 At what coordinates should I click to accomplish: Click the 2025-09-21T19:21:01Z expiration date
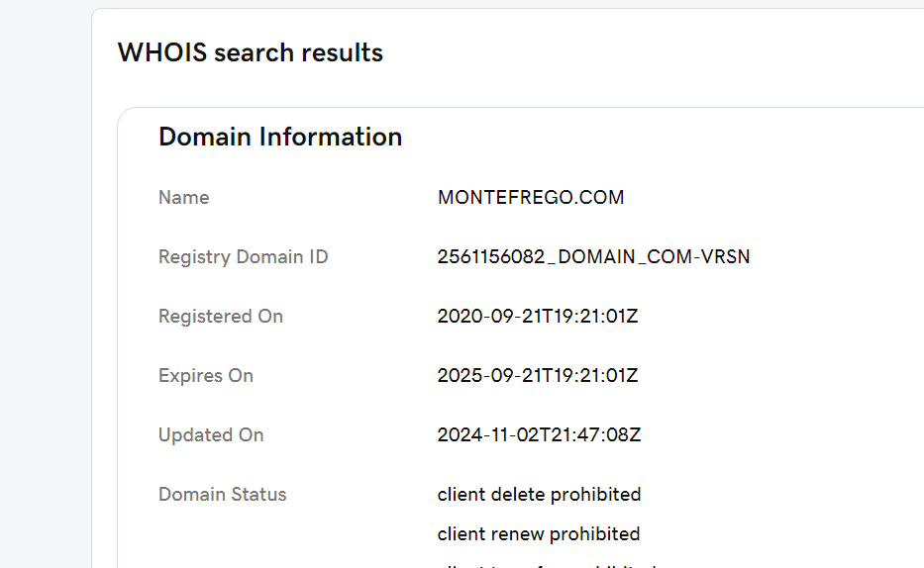tap(538, 375)
